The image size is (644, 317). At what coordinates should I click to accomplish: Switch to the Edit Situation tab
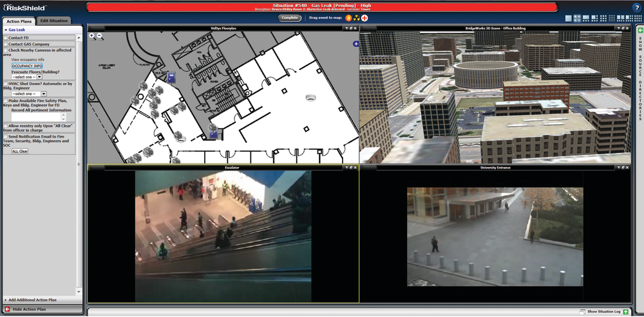(x=54, y=21)
